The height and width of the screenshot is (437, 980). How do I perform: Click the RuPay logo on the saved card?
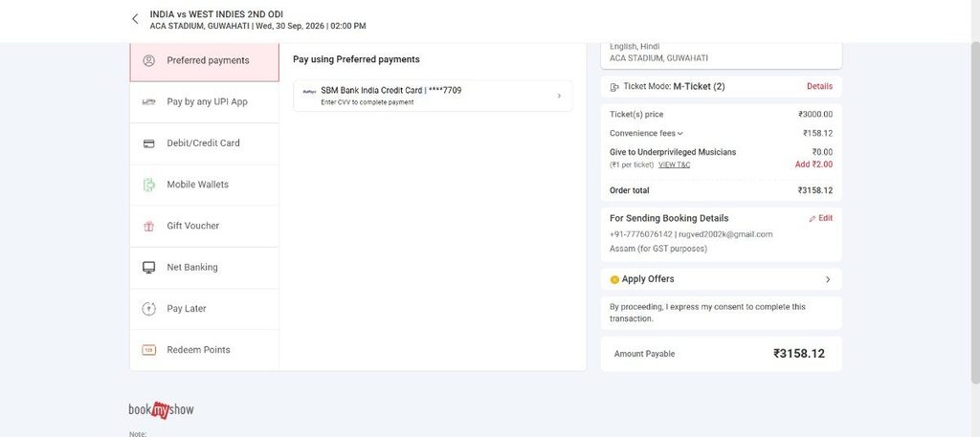point(309,91)
